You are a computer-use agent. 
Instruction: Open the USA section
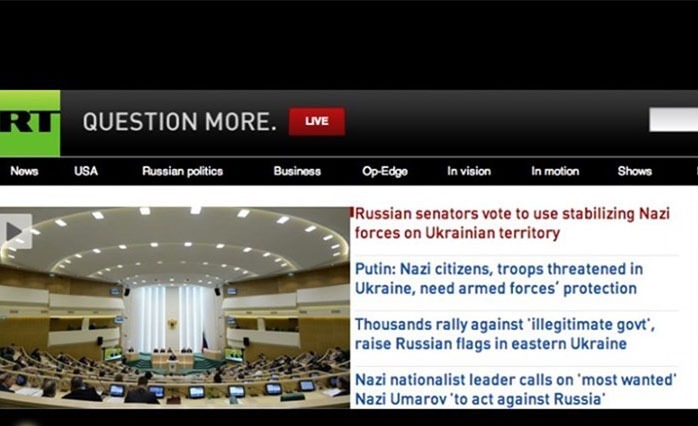[x=86, y=171]
